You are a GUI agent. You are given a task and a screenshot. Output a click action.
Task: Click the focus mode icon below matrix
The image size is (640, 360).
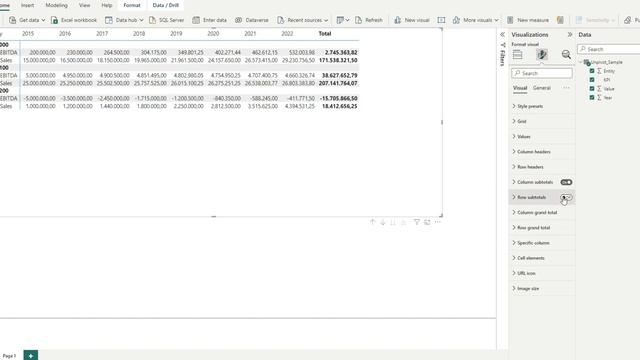click(x=427, y=222)
